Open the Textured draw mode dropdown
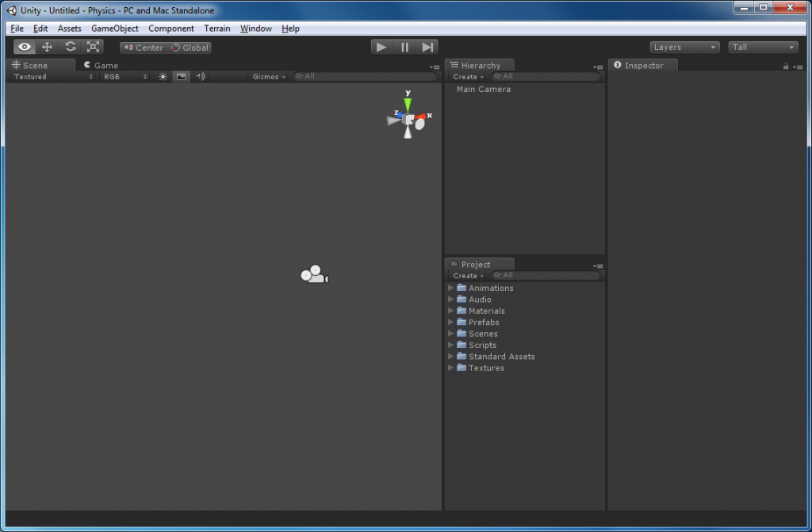The width and height of the screenshot is (812, 532). click(x=53, y=77)
